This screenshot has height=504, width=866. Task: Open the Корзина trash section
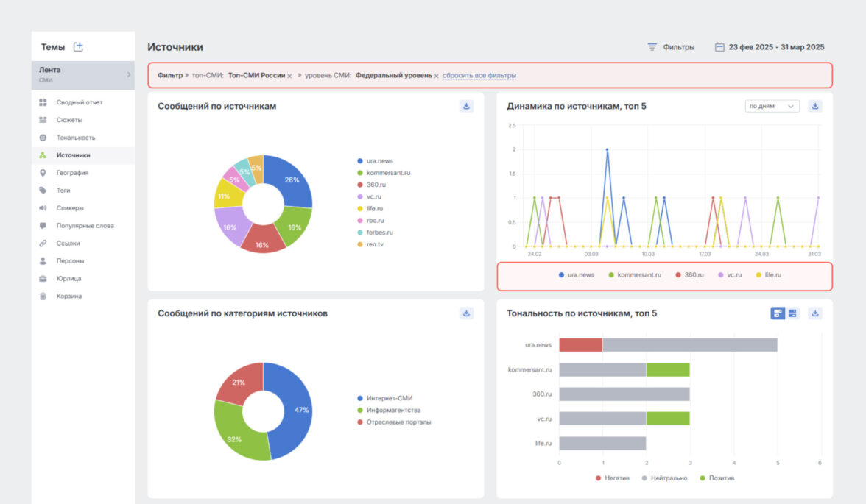pyautogui.click(x=69, y=297)
